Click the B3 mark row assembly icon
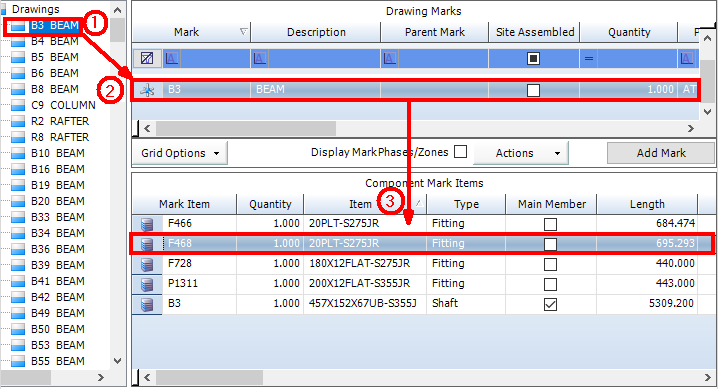 [147, 90]
